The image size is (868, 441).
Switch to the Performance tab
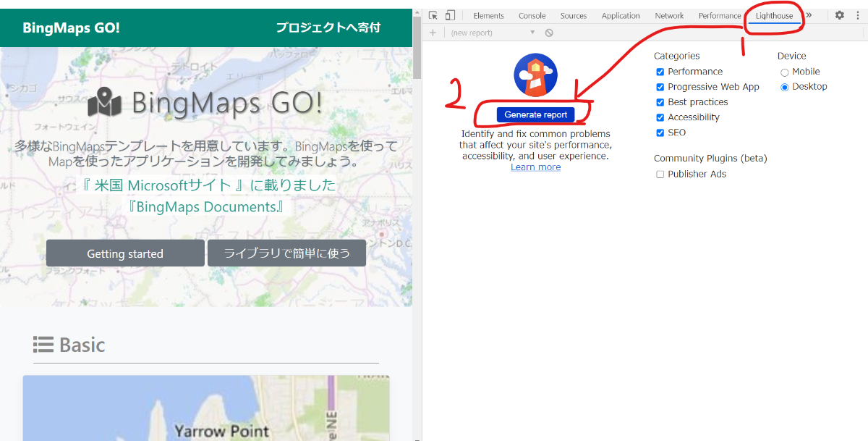[720, 15]
